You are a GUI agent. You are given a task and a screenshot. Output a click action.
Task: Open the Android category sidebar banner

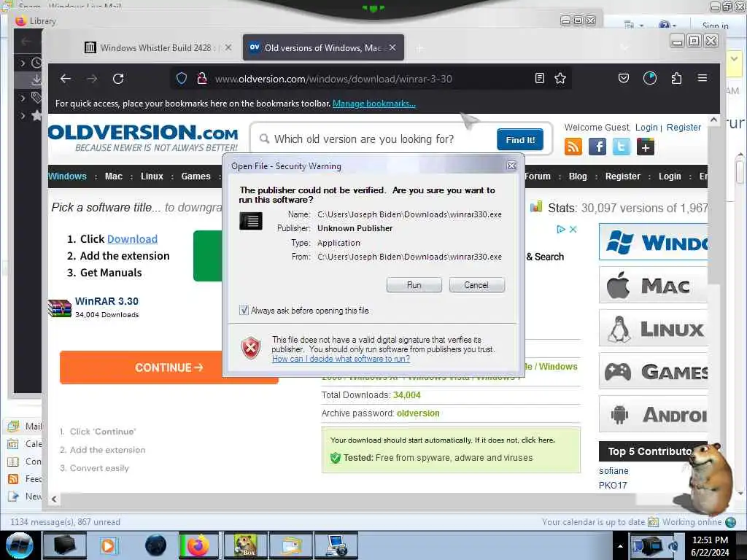coord(653,414)
